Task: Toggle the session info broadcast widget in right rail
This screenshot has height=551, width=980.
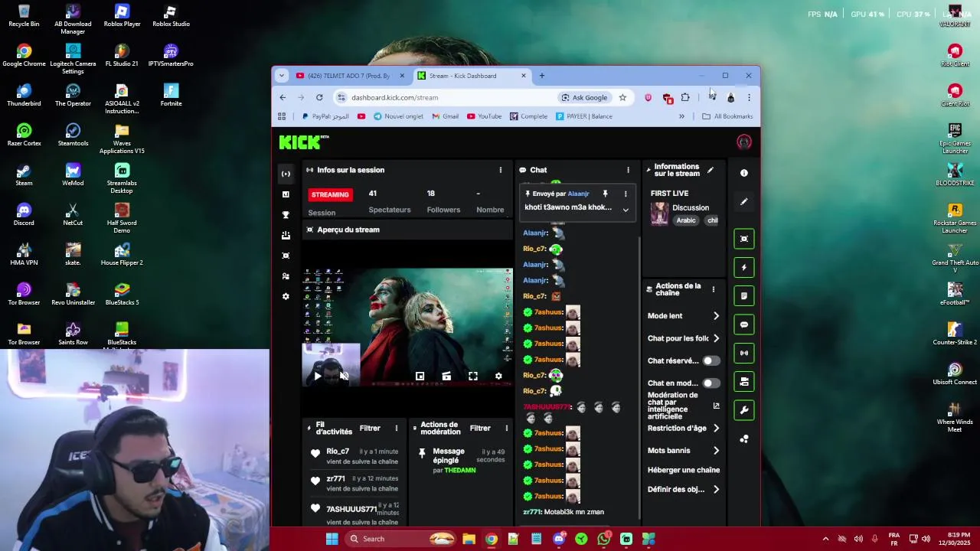Action: click(743, 353)
